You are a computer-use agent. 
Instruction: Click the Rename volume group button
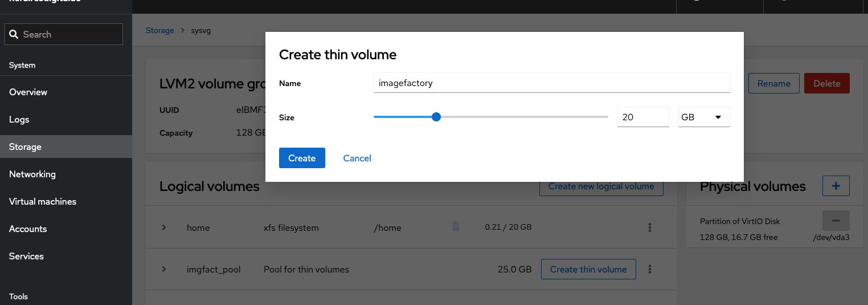773,83
